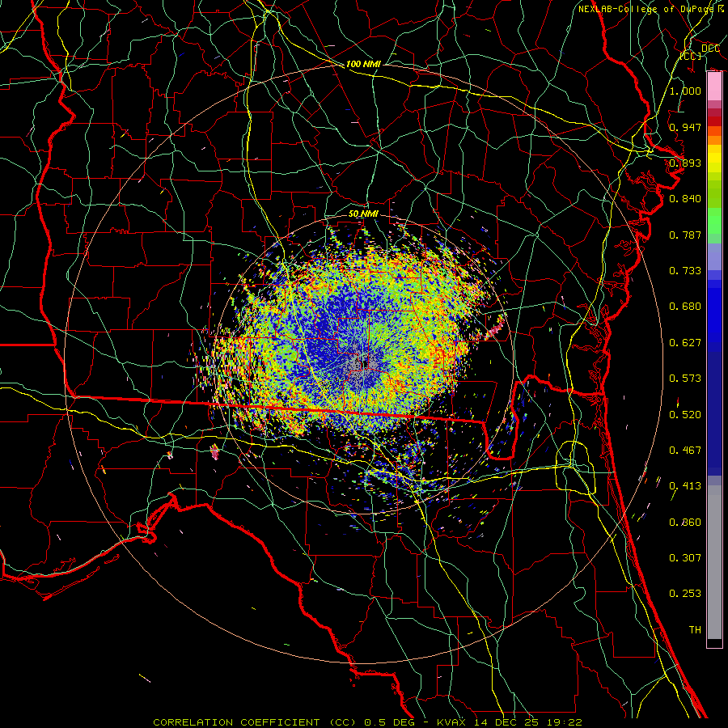728x728 pixels.
Task: Select the 0.573 legend value
Action: 685,379
